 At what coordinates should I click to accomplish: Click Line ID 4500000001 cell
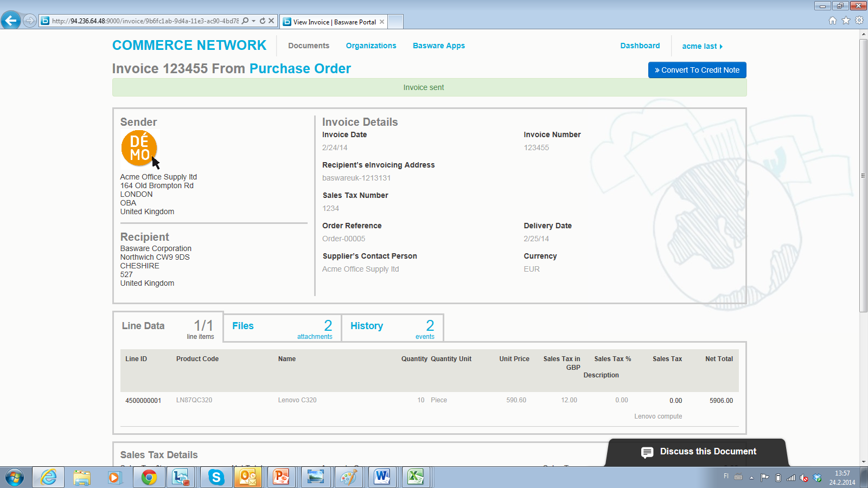(x=143, y=401)
